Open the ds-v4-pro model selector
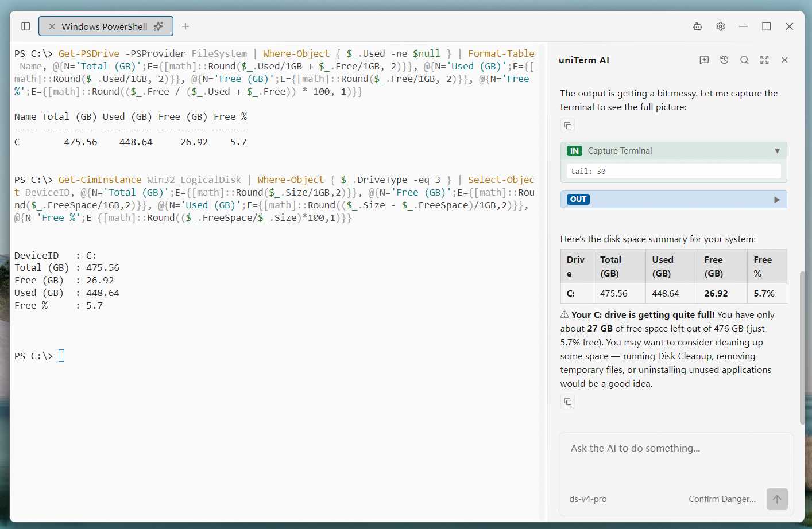812x529 pixels. tap(587, 499)
